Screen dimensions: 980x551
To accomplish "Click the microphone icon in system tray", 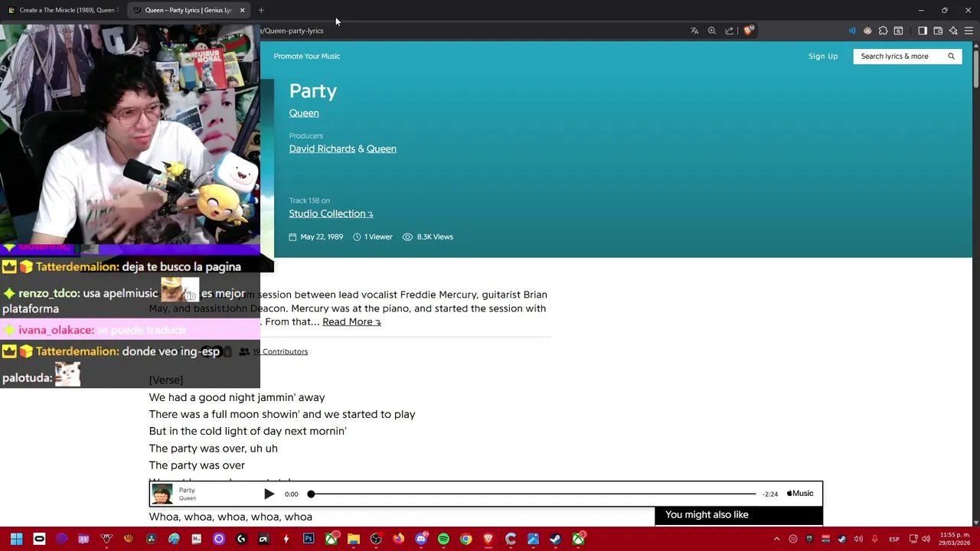I will click(874, 539).
